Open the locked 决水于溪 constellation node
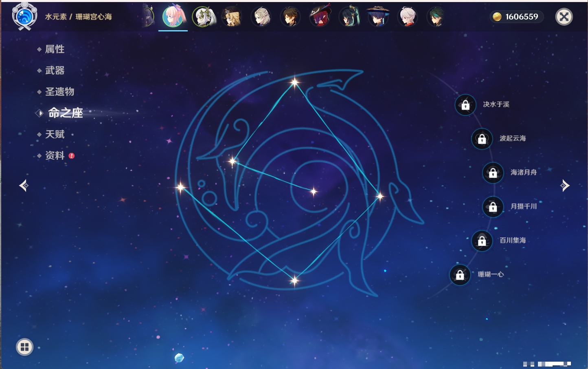Viewport: 588px width, 369px height. click(x=465, y=105)
